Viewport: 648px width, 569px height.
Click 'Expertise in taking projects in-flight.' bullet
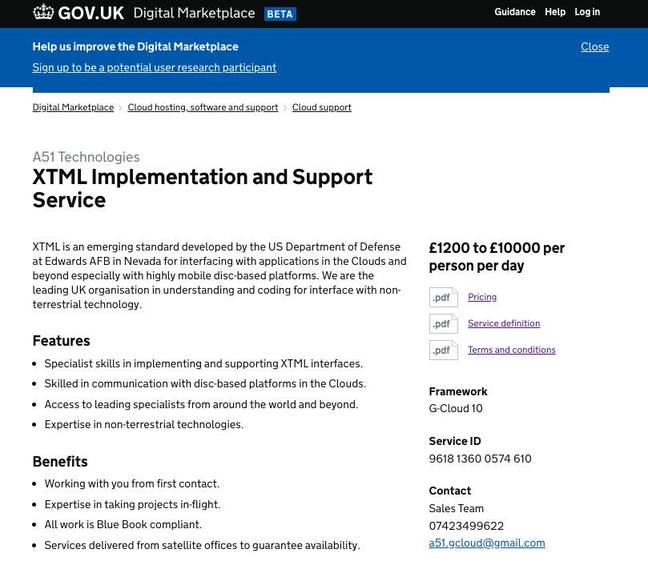132,504
